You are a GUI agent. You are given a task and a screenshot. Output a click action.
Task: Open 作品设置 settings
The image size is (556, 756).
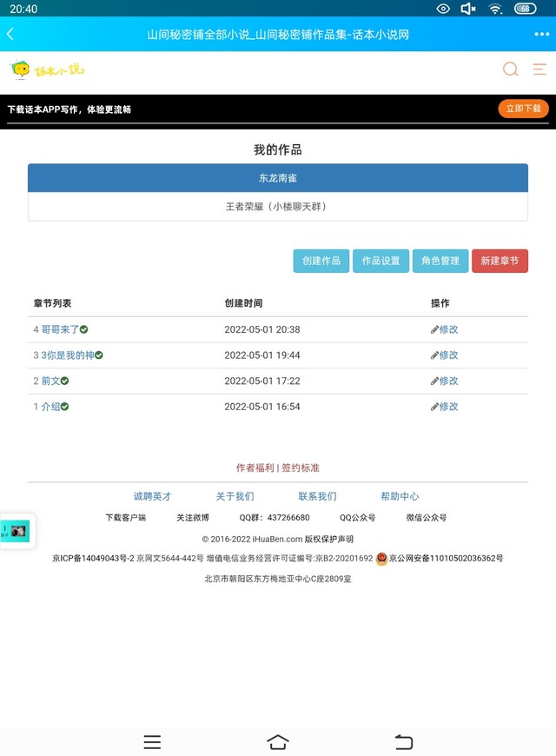click(x=381, y=261)
